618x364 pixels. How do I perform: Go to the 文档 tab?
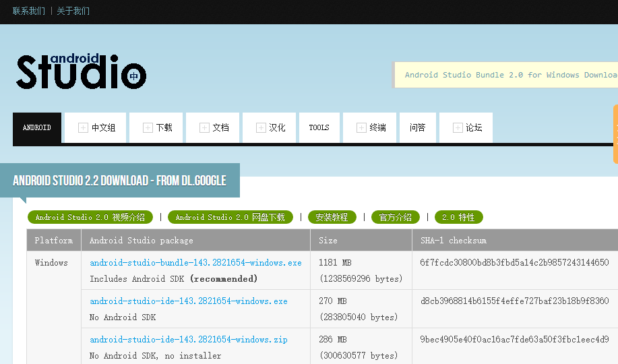click(213, 128)
